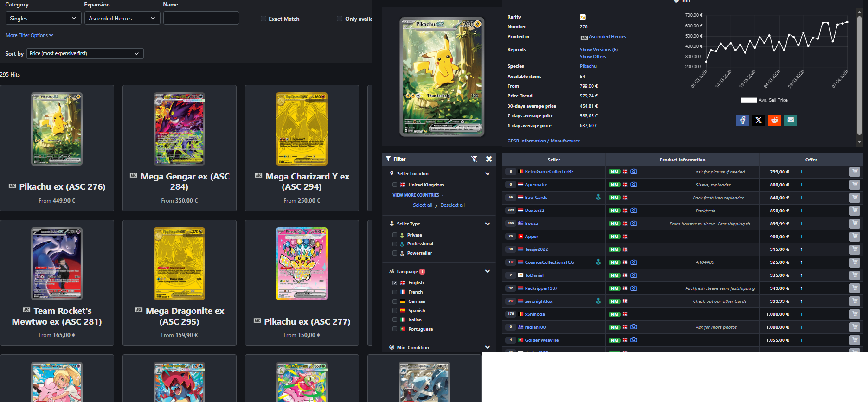Add Dexter22 offer to cart

[855, 211]
